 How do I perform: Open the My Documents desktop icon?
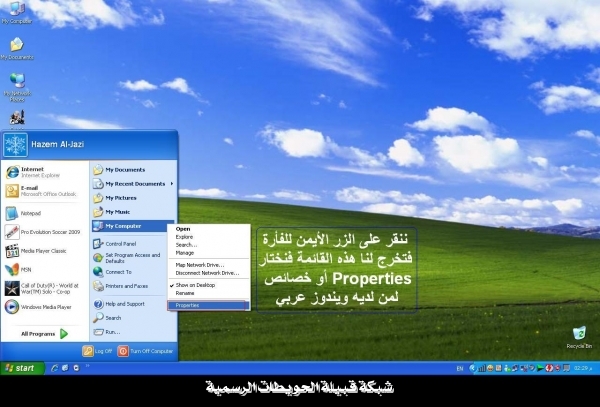16,49
